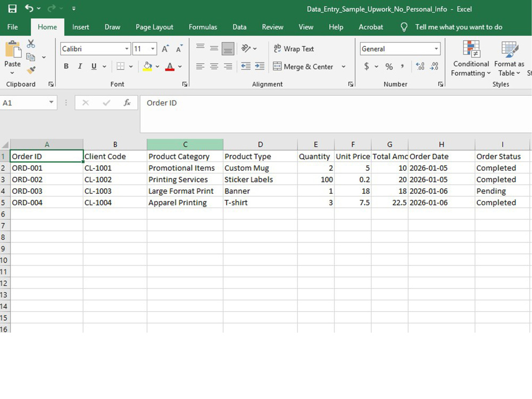Activate the Format Painter brush
This screenshot has height=399, width=532.
pyautogui.click(x=31, y=70)
